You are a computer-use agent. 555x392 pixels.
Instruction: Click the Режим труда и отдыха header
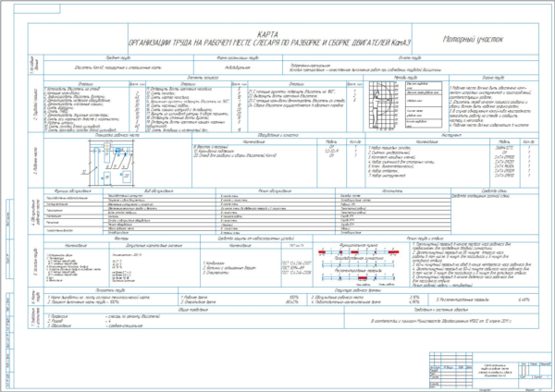tap(425, 239)
